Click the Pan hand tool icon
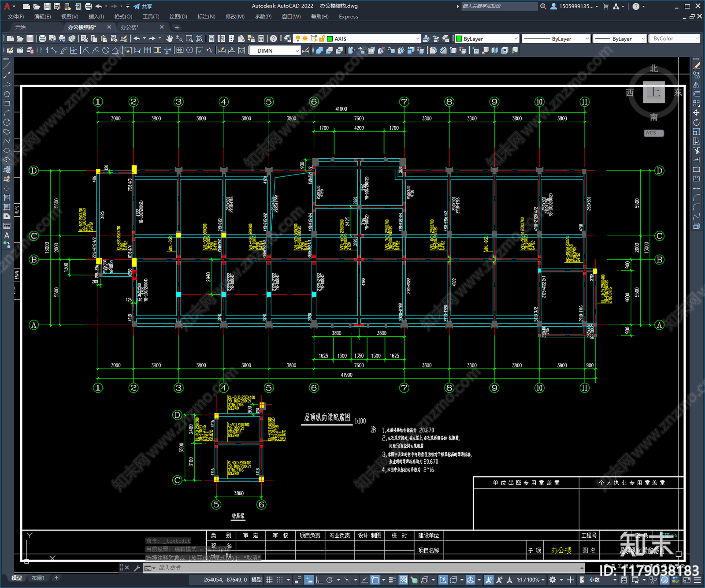 (x=170, y=39)
